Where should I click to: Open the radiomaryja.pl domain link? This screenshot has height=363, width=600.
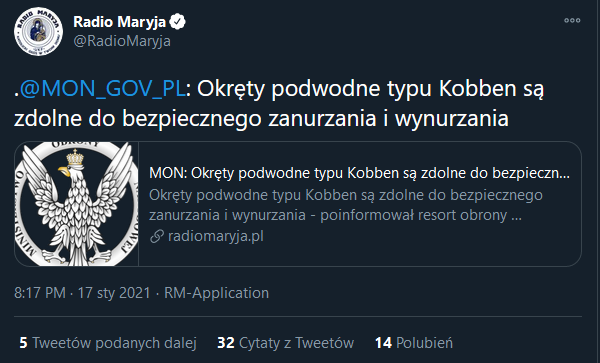tap(216, 236)
